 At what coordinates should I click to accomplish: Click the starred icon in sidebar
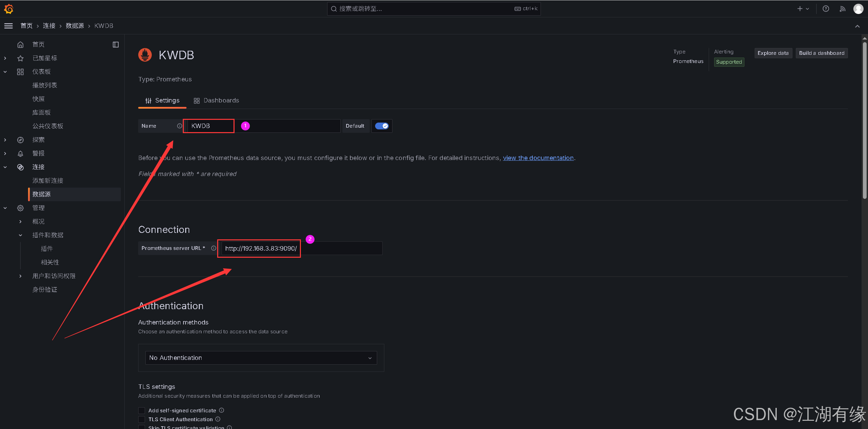tap(20, 58)
